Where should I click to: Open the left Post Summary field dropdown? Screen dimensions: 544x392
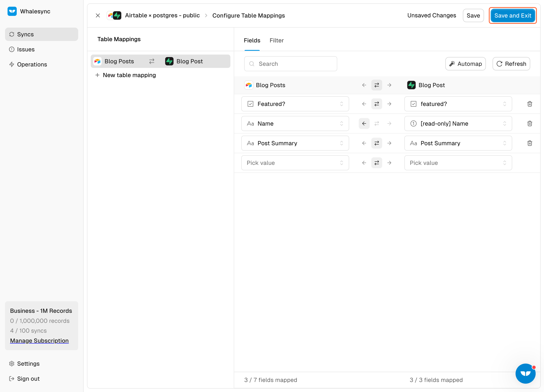[x=295, y=143]
